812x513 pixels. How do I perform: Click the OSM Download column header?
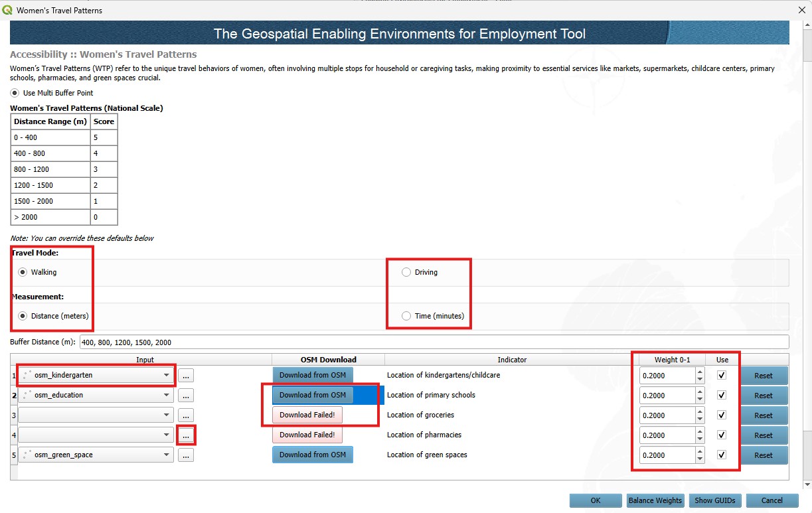click(328, 360)
